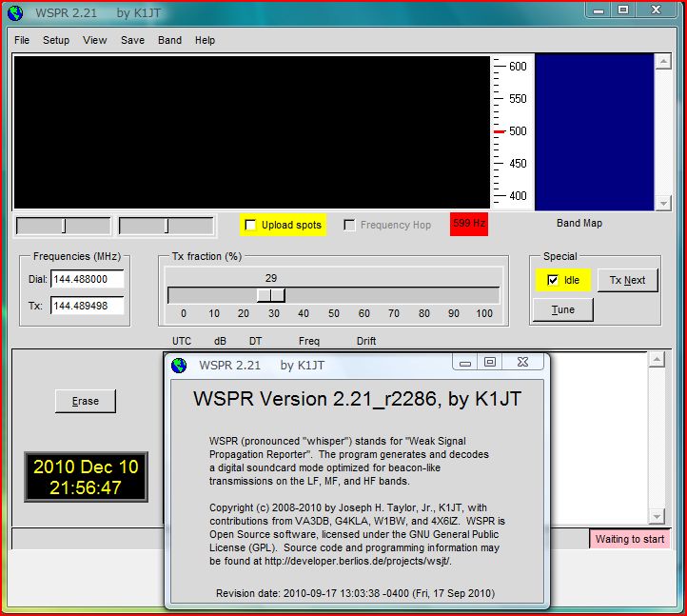The height and width of the screenshot is (616, 687).
Task: Minimize the WSPR About dialog
Action: coord(463,363)
